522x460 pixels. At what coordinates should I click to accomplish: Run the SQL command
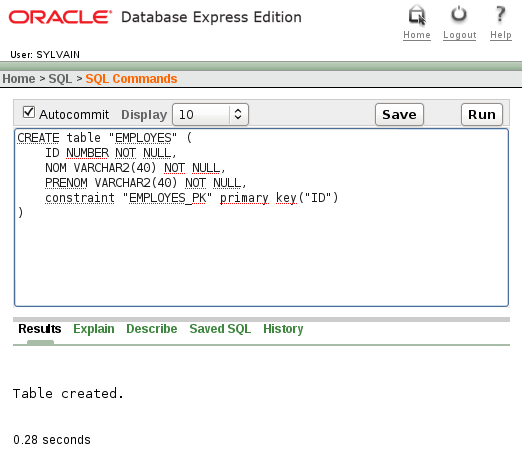(x=482, y=115)
